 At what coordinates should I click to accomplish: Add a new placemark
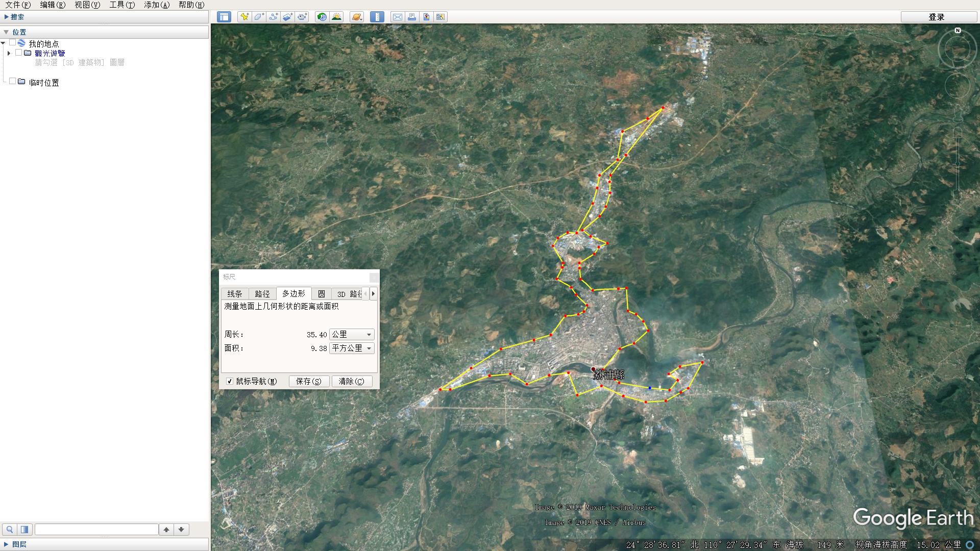pyautogui.click(x=244, y=17)
